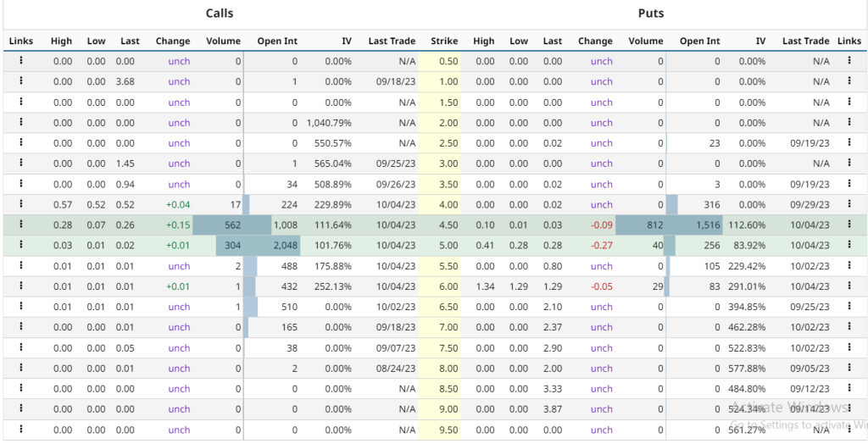Click calls three-dot icon on 2.50 strike row
This screenshot has width=868, height=444.
click(x=20, y=143)
